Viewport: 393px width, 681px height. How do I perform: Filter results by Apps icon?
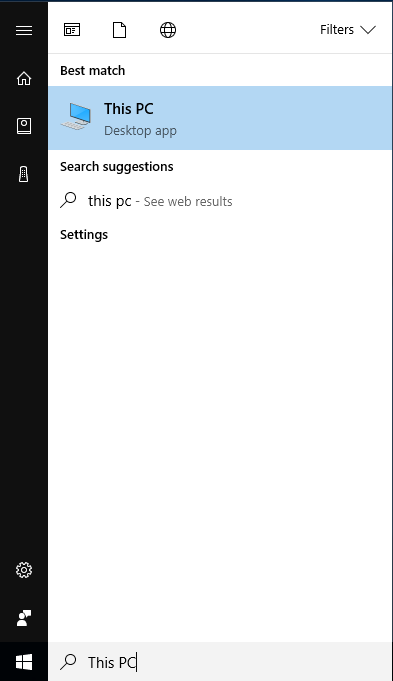pyautogui.click(x=72, y=30)
